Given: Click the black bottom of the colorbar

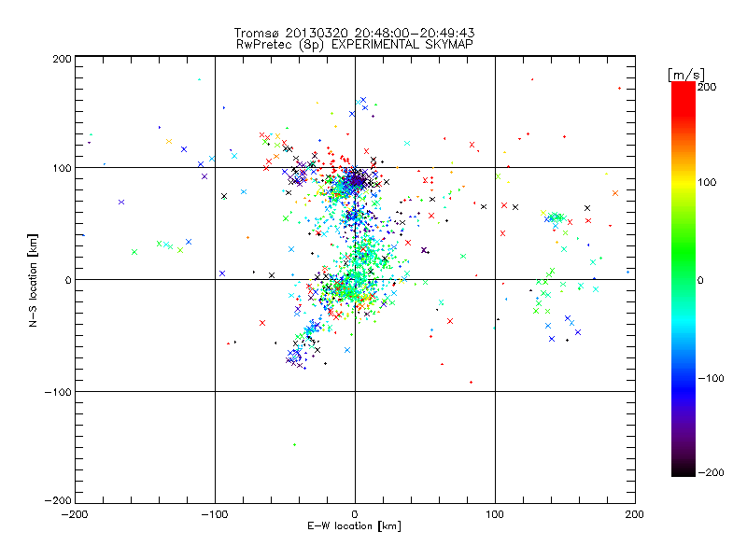Looking at the screenshot, I should point(684,470).
